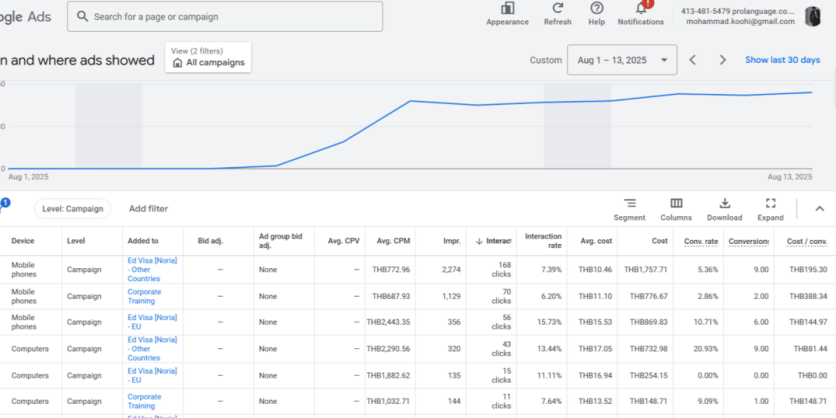
Task: Sort by the Level column header
Action: click(76, 241)
